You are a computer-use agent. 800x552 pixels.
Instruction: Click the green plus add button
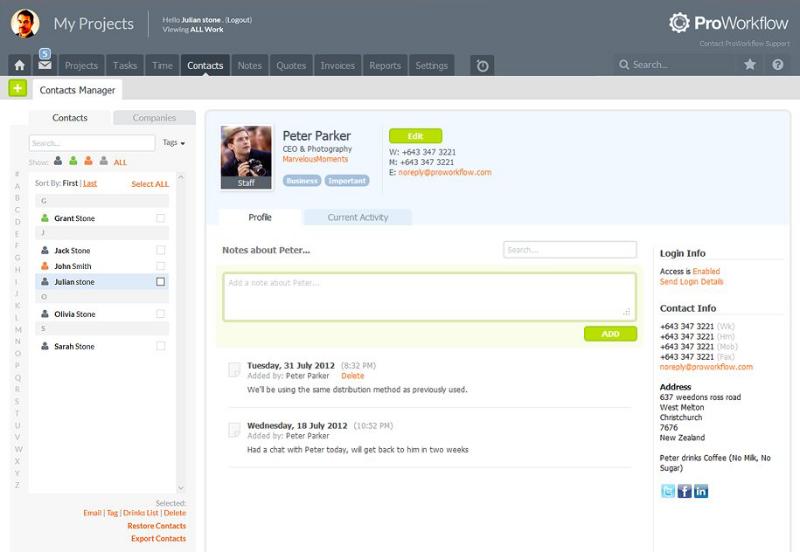point(17,88)
